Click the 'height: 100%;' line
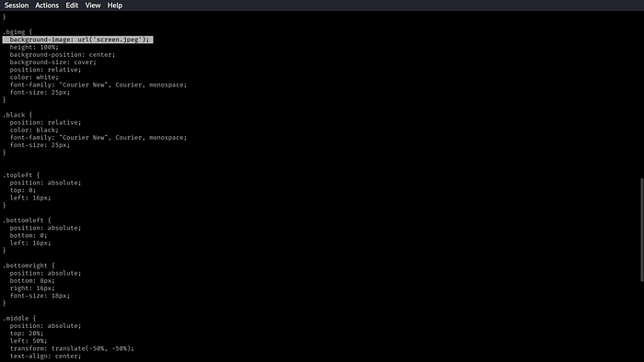 [x=34, y=47]
